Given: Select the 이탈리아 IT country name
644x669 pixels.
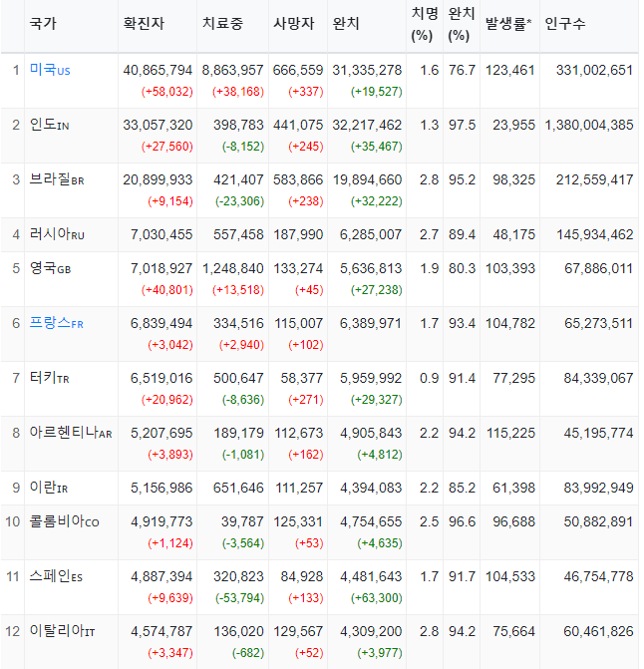Looking at the screenshot, I should pos(62,631).
